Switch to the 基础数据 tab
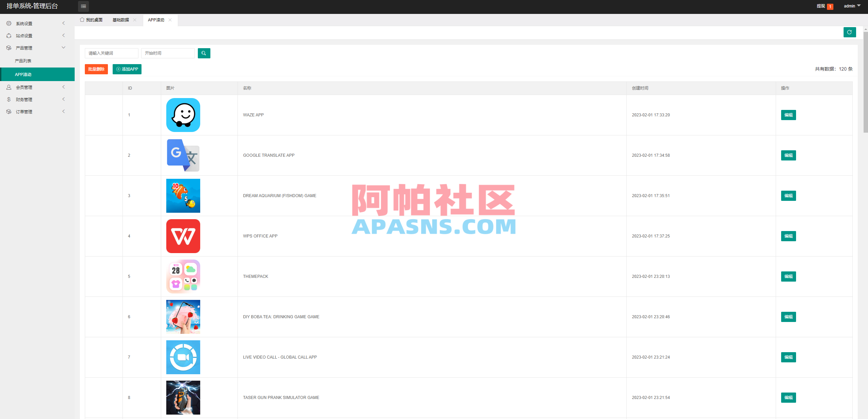Screen dimensions: 868x419 click(x=120, y=20)
